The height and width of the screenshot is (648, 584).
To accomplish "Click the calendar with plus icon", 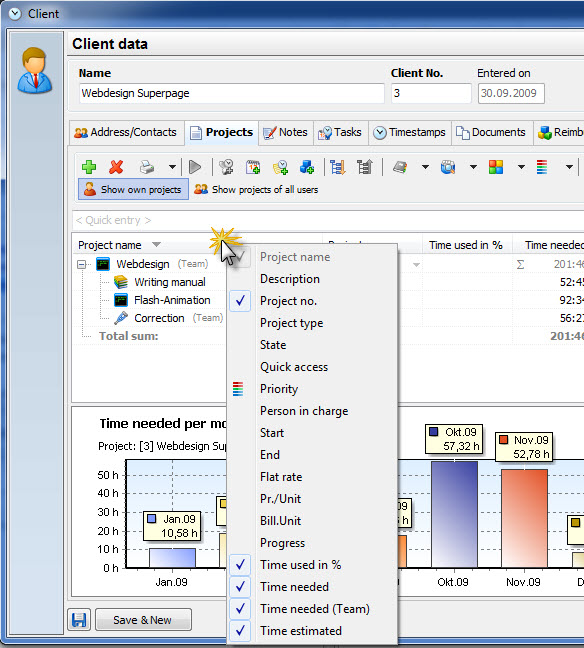I will click(253, 167).
